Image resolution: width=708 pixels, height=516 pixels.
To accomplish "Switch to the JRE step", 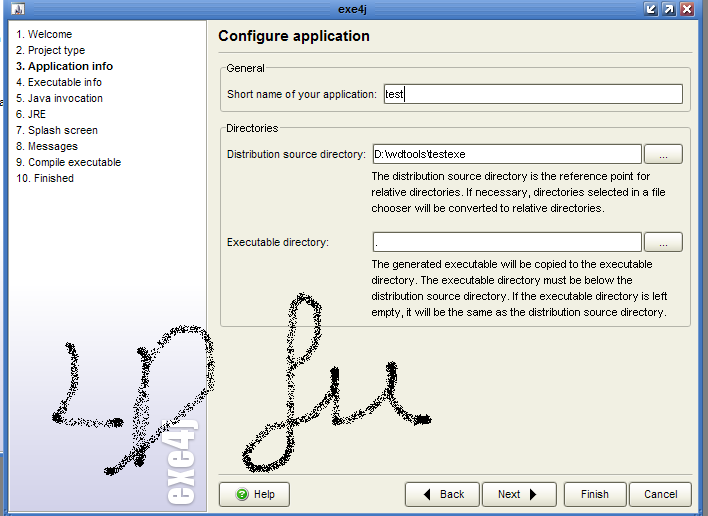I will coord(31,114).
